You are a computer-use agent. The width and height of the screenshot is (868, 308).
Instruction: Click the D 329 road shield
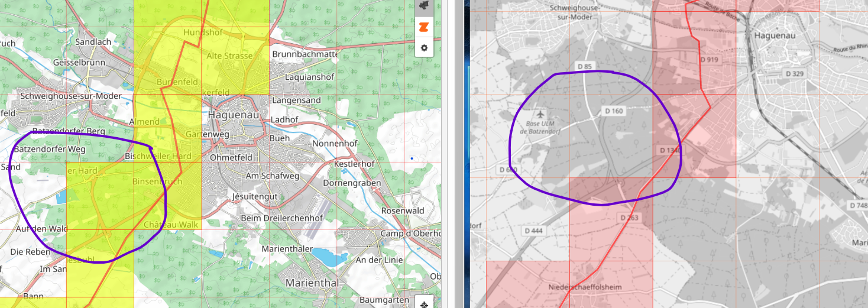(795, 73)
